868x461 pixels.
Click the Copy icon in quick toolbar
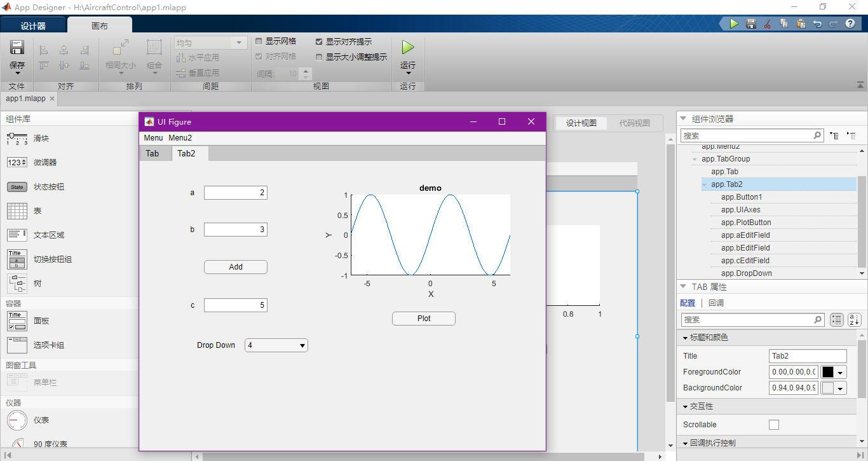[783, 24]
